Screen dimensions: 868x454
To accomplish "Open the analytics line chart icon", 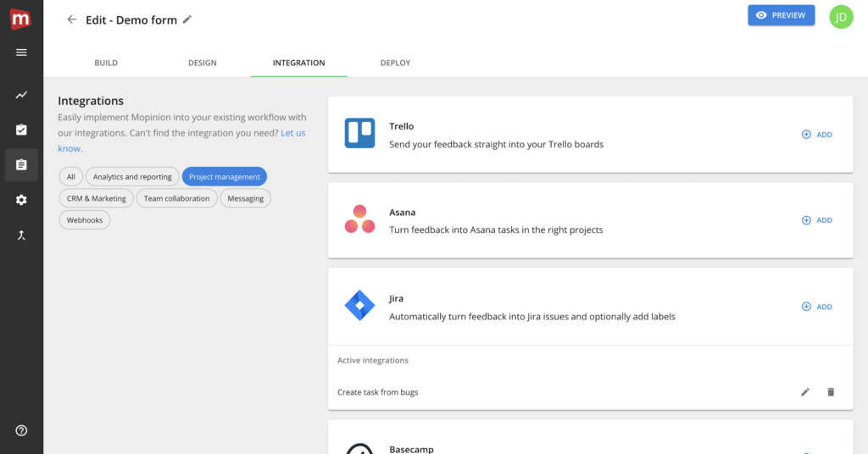I will point(21,95).
